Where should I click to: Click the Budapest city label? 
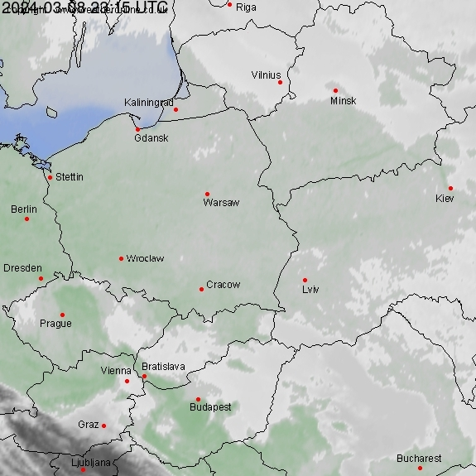(x=210, y=407)
